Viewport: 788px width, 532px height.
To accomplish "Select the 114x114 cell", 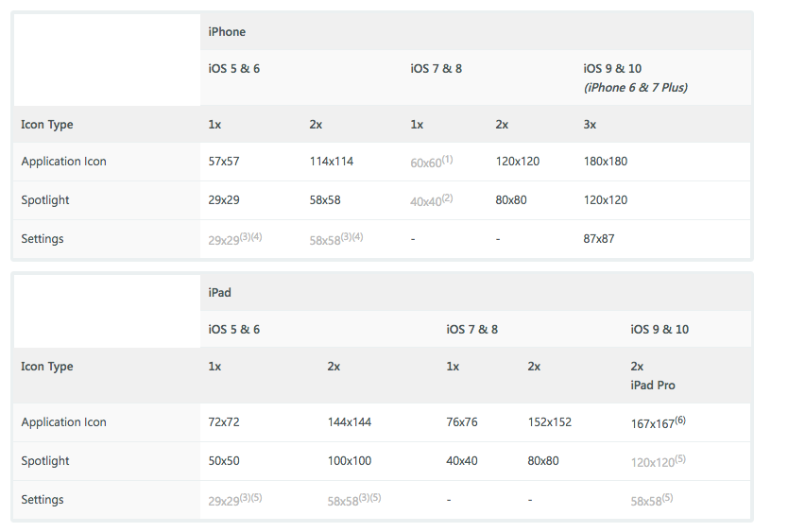I will (332, 162).
